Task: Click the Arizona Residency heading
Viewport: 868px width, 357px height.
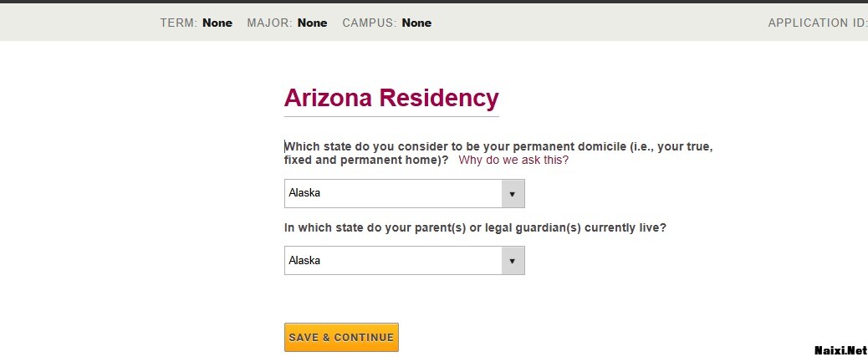Action: click(391, 98)
